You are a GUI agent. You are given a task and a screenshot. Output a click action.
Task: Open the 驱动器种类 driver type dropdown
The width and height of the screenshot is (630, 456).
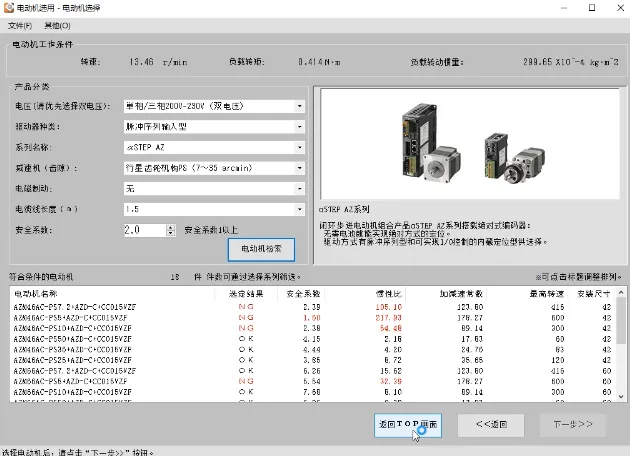coord(299,127)
